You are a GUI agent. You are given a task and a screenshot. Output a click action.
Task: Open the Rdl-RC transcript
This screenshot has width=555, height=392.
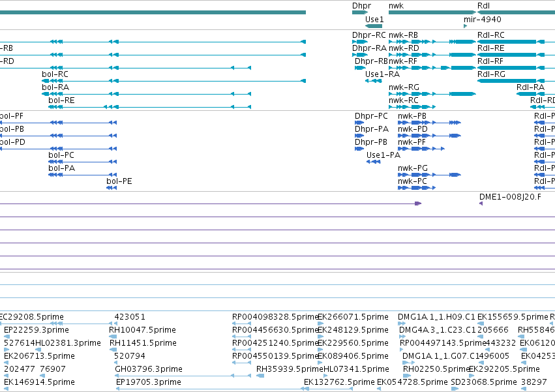[491, 35]
